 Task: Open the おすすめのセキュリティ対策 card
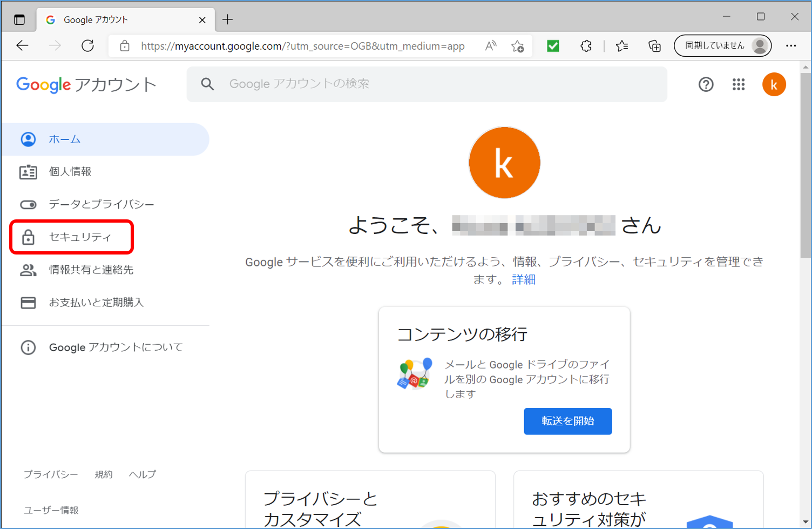pos(639,500)
